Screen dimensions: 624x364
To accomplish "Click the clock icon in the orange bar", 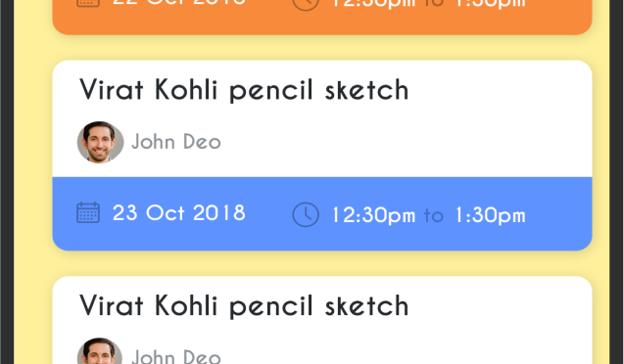I will (306, 5).
